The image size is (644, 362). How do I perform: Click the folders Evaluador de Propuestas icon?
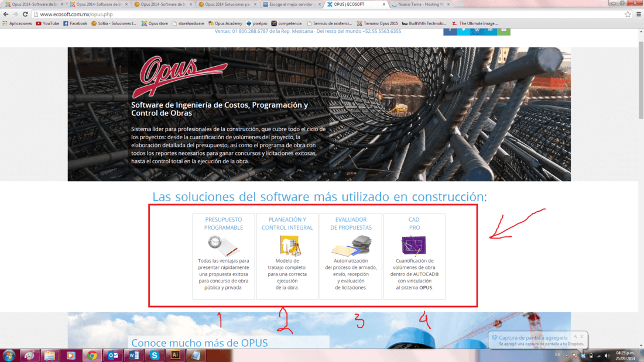pyautogui.click(x=352, y=246)
